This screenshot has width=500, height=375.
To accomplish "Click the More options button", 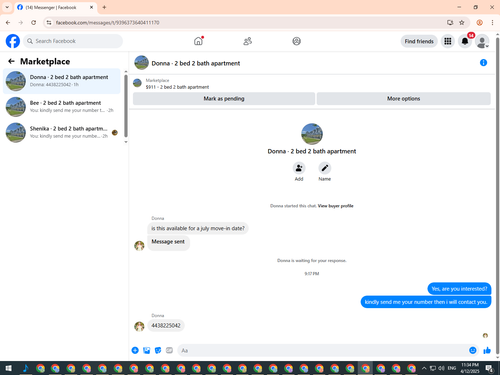I will (403, 99).
